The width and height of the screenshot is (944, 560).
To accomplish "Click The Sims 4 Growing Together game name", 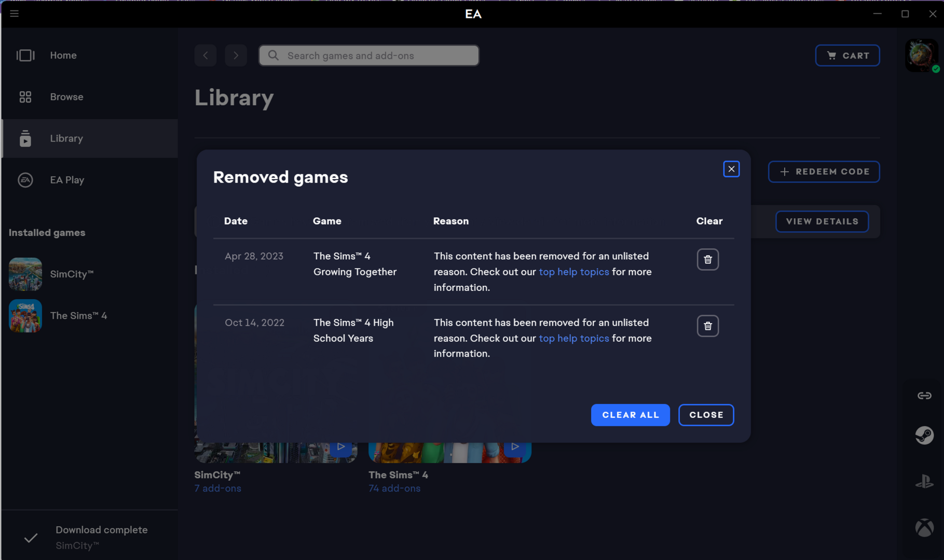I will 355,264.
